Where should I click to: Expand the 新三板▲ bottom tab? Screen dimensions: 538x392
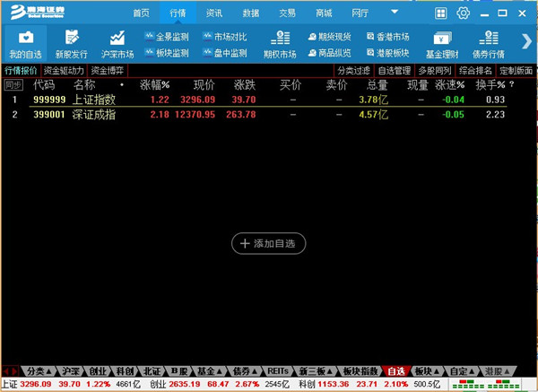point(316,371)
